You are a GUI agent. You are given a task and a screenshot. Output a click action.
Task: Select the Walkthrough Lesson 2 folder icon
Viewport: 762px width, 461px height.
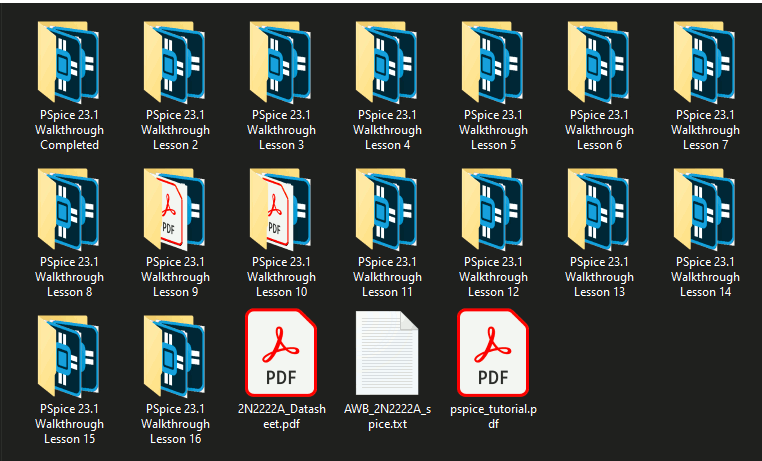(x=174, y=62)
